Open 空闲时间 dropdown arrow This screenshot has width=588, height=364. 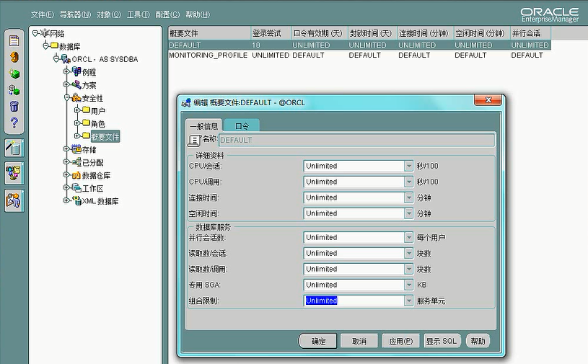(x=409, y=213)
